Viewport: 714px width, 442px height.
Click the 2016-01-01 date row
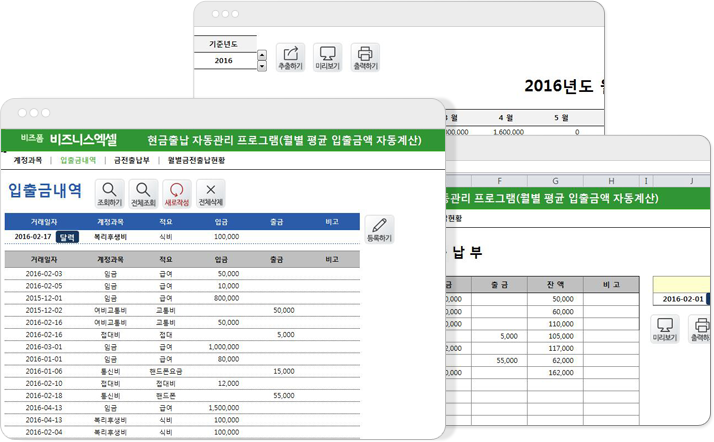tap(44, 359)
